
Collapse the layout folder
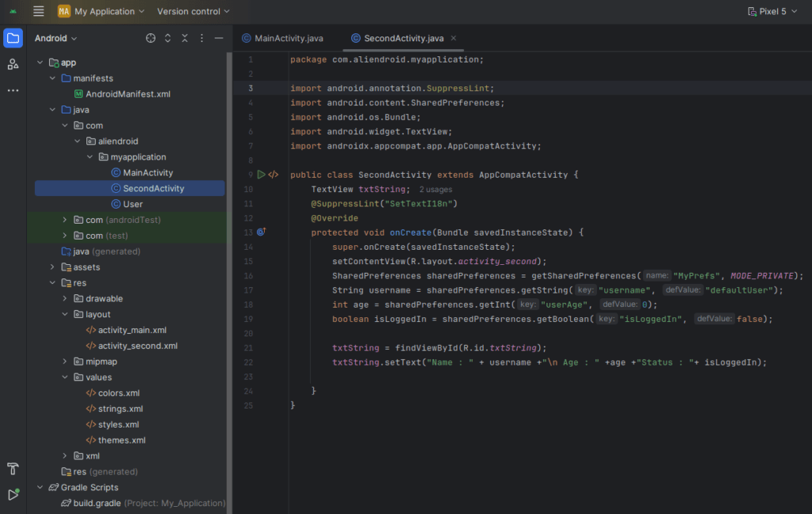65,314
